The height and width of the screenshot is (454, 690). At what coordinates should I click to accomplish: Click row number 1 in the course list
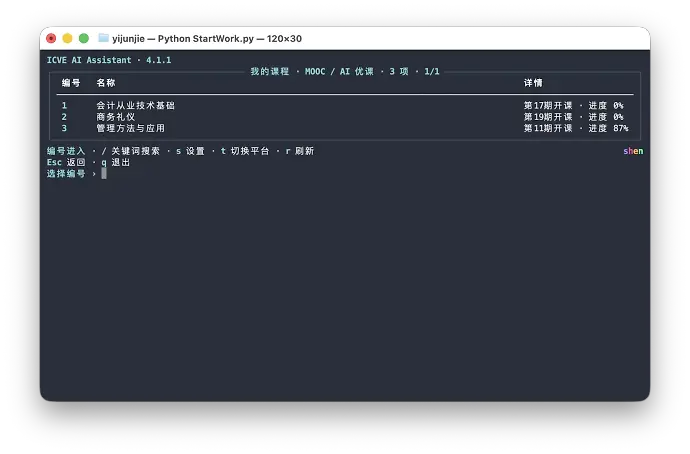point(64,106)
